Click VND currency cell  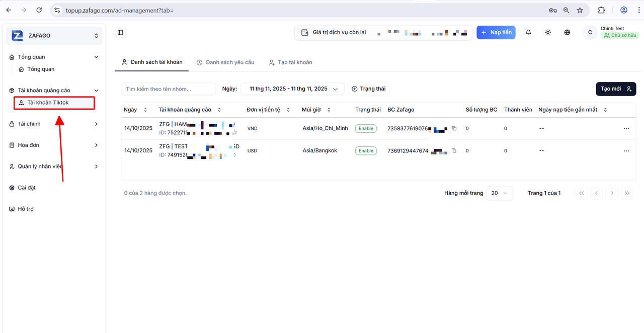pyautogui.click(x=253, y=129)
